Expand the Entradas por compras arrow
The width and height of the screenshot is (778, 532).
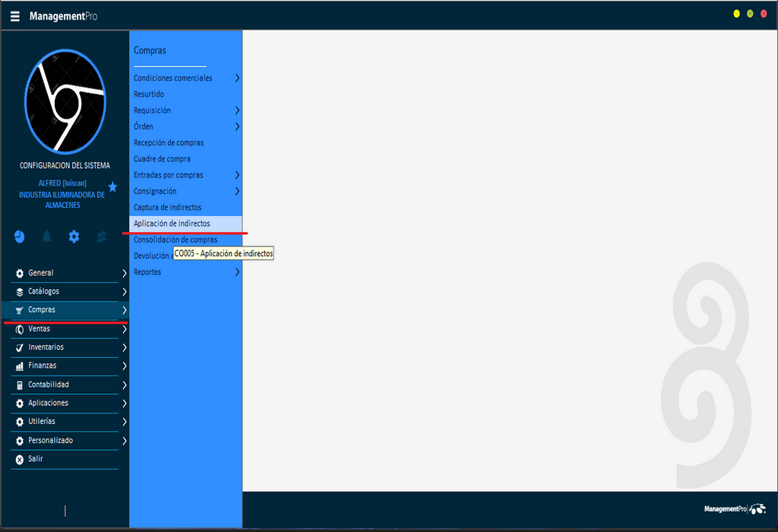point(237,175)
